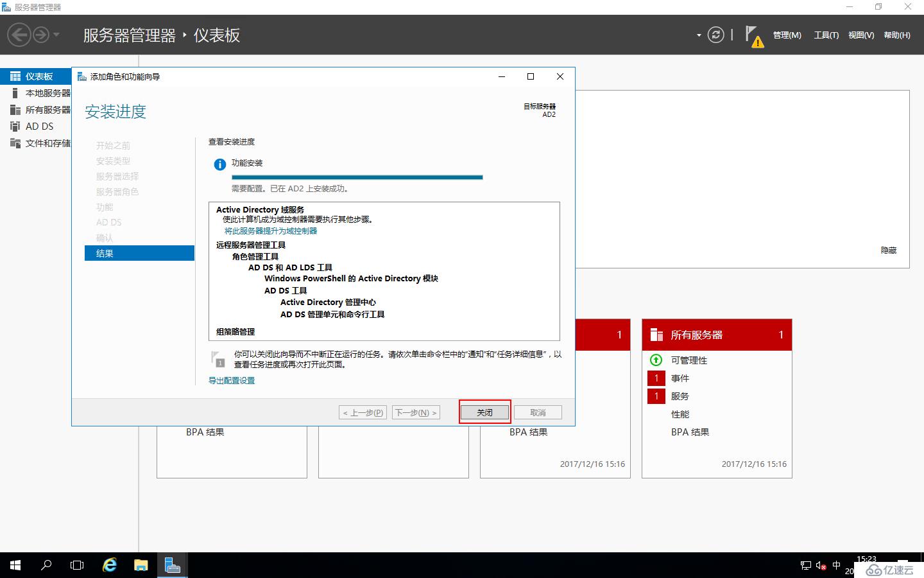The image size is (924, 578).
Task: Click the green 可管理性 status icon
Action: point(656,360)
